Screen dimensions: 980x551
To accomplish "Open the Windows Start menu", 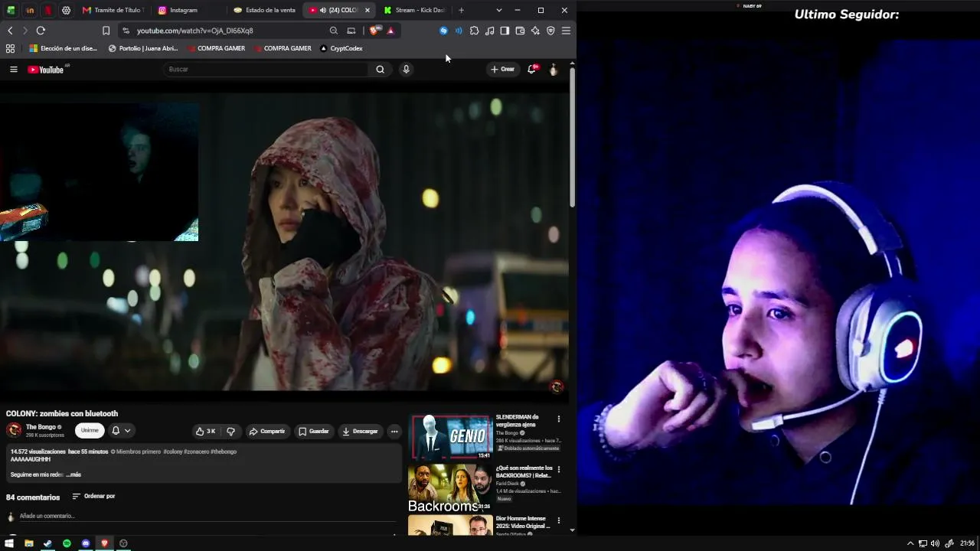I will 10,543.
